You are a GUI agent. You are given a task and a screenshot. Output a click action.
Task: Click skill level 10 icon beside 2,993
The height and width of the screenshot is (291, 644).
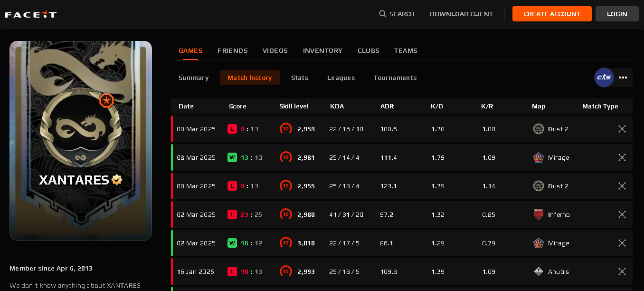(286, 271)
